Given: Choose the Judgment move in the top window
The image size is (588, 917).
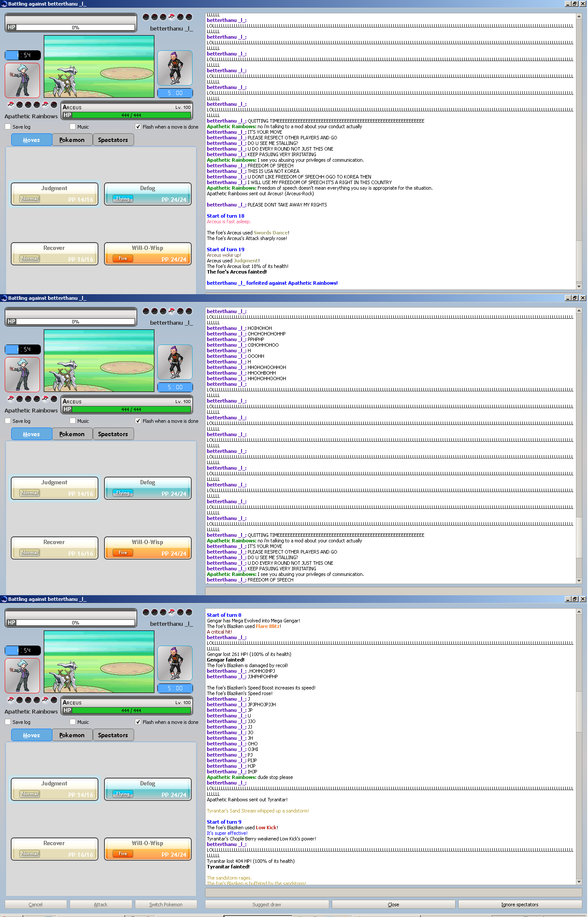Looking at the screenshot, I should coord(55,194).
